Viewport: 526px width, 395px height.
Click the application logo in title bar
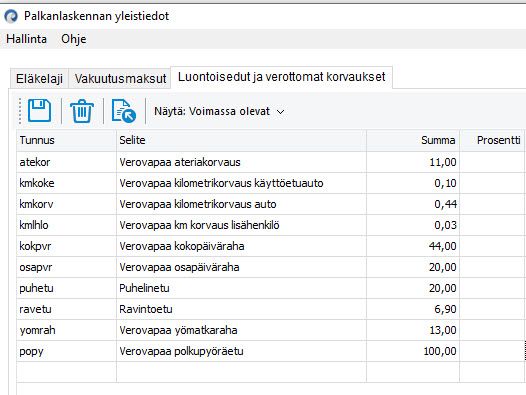point(11,16)
